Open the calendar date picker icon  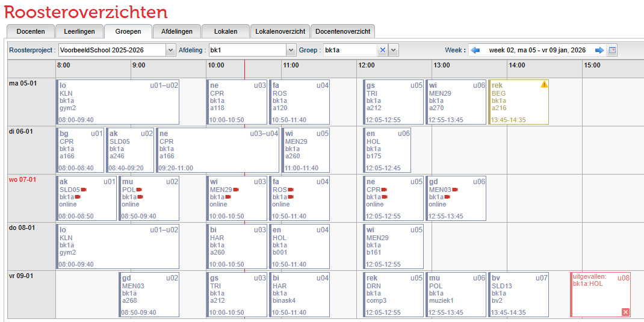(612, 50)
